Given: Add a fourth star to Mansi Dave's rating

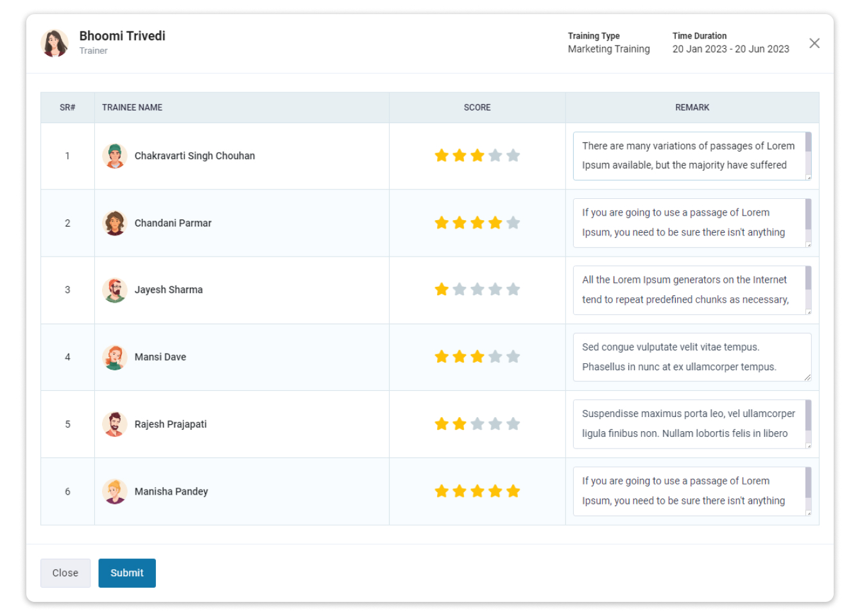Looking at the screenshot, I should tap(495, 357).
